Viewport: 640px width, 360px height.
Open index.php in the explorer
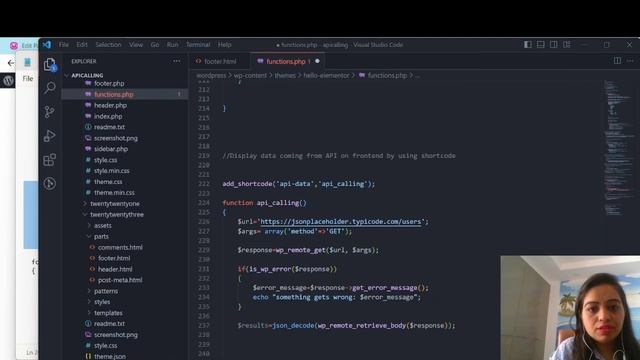tap(108, 116)
